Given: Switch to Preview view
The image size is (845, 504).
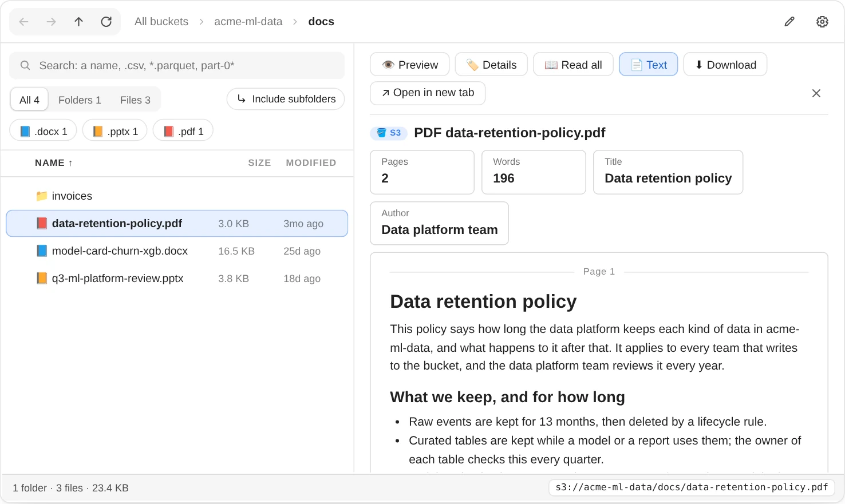Looking at the screenshot, I should pos(410,65).
